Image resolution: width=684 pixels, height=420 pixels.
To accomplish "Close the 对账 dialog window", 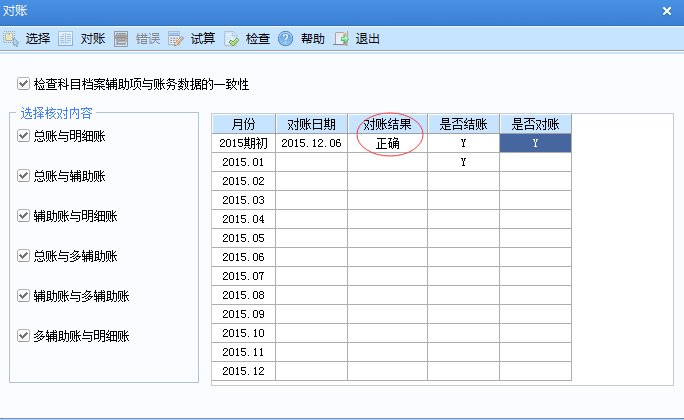I will [667, 11].
